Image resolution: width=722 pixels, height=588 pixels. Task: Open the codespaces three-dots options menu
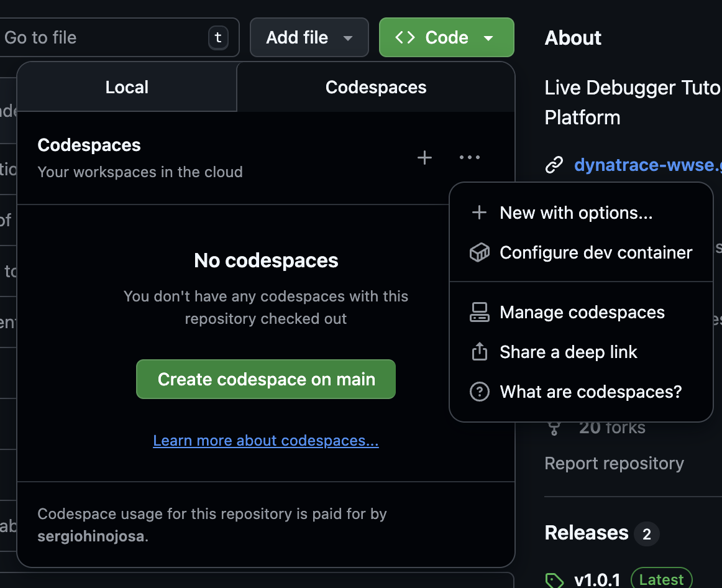pyautogui.click(x=469, y=158)
